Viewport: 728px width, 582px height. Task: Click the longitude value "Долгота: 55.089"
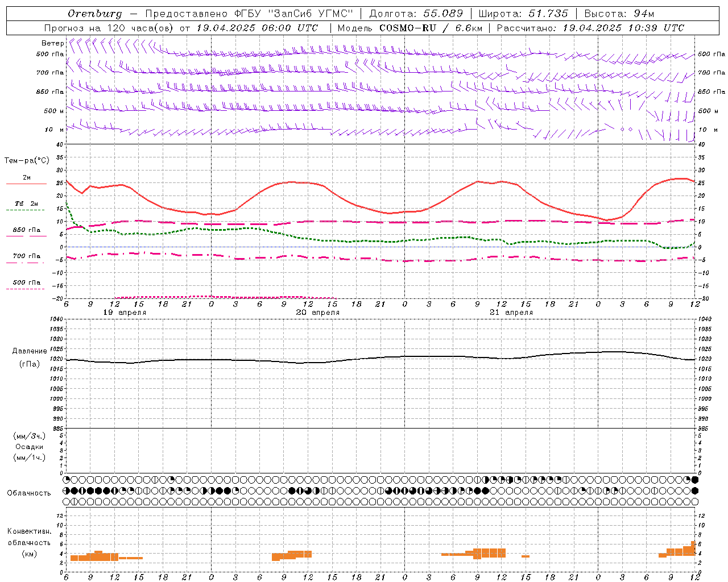coord(416,14)
